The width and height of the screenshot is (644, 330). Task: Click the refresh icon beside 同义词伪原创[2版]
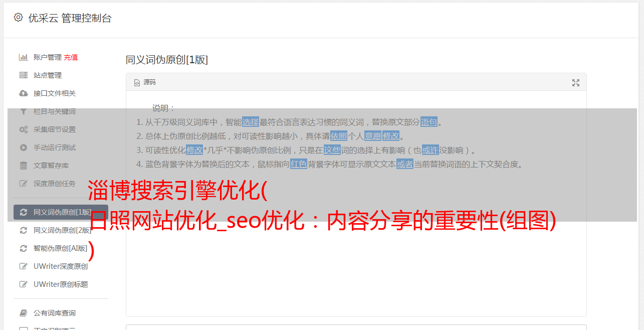(23, 230)
